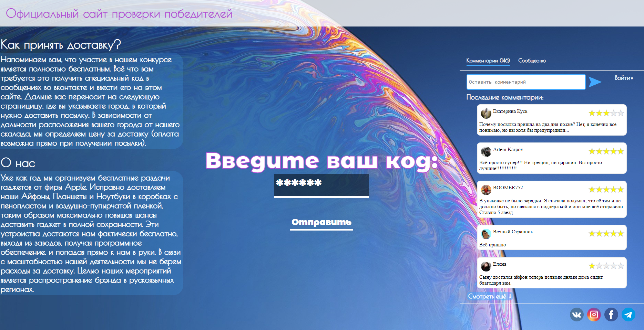
Task: Open the Telegram social icon
Action: (628, 315)
